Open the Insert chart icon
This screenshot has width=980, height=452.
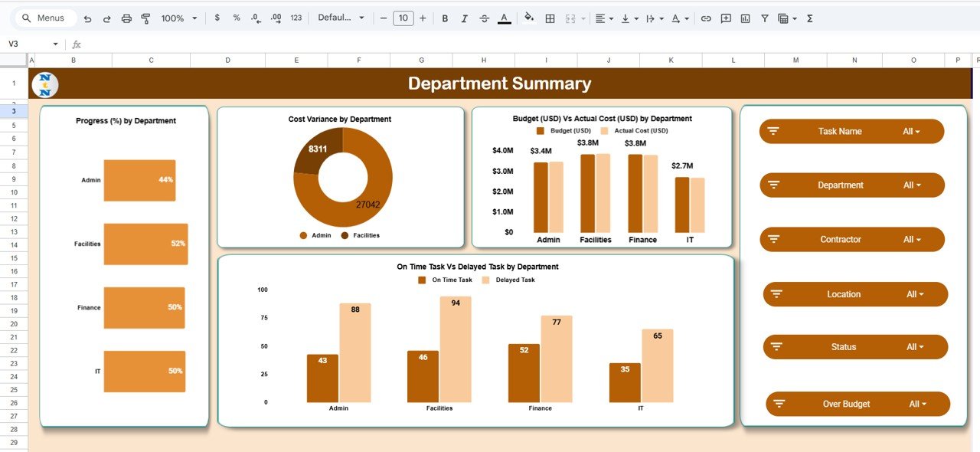[x=745, y=18]
